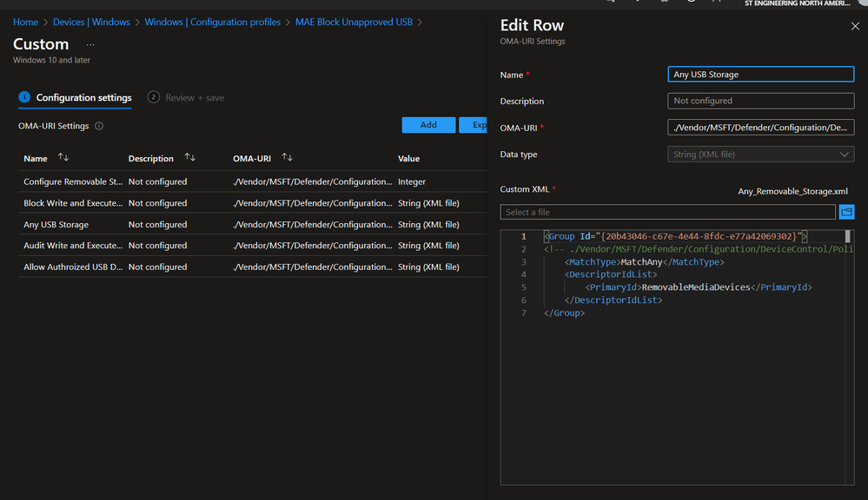Open MAE Block Unapproved USB breadcrumb
This screenshot has height=500, width=868.
[x=354, y=22]
